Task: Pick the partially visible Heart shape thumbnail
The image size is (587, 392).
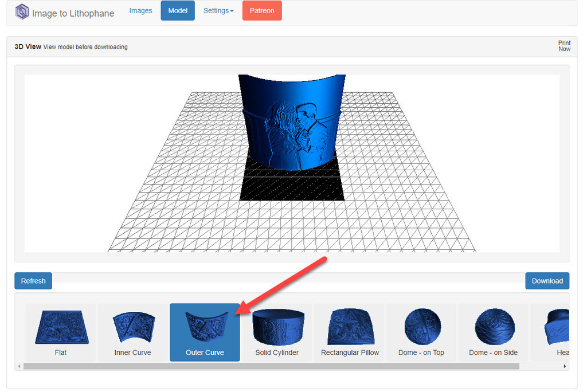Action: click(x=557, y=332)
